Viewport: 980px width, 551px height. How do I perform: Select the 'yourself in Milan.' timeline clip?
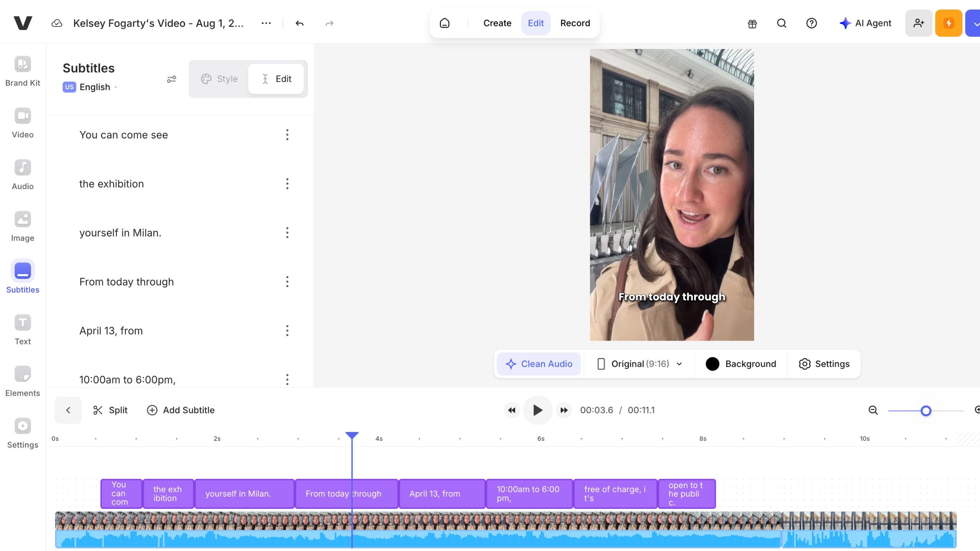click(x=245, y=494)
